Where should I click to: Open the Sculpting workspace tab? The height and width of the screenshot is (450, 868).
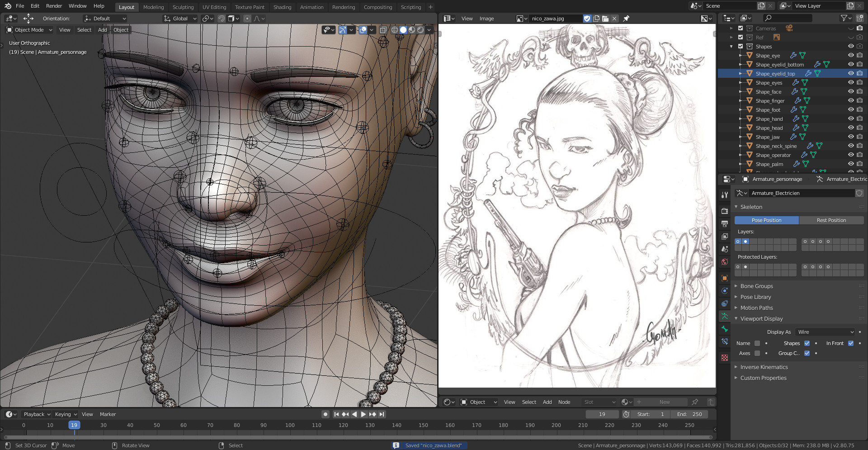(183, 7)
